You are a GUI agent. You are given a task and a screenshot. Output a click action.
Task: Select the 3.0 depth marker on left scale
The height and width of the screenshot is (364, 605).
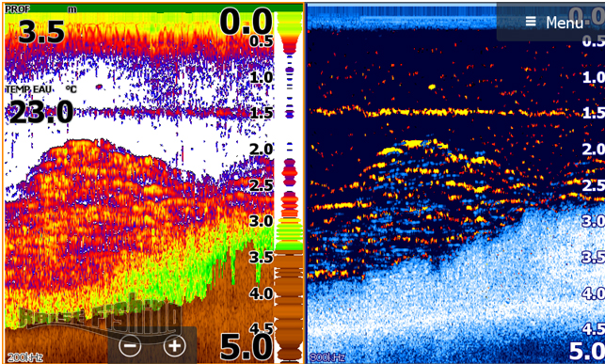click(261, 221)
